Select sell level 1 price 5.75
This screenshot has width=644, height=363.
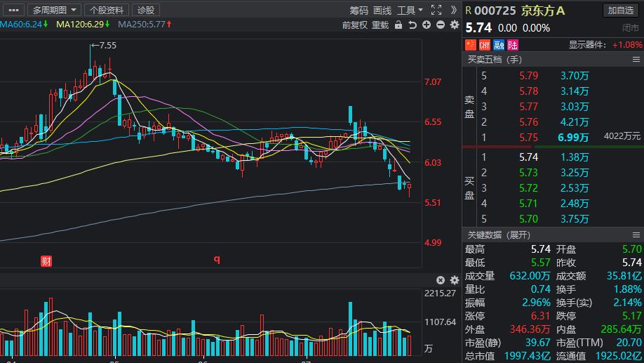tap(528, 138)
